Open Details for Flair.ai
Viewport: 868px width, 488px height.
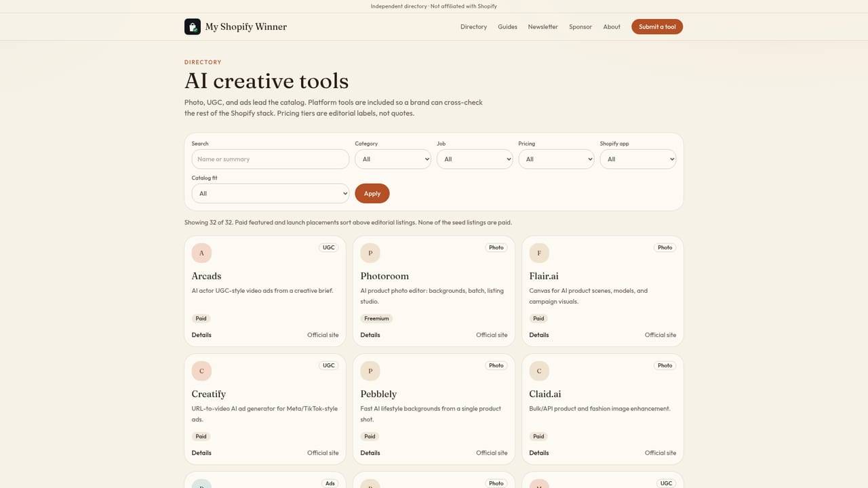[539, 335]
